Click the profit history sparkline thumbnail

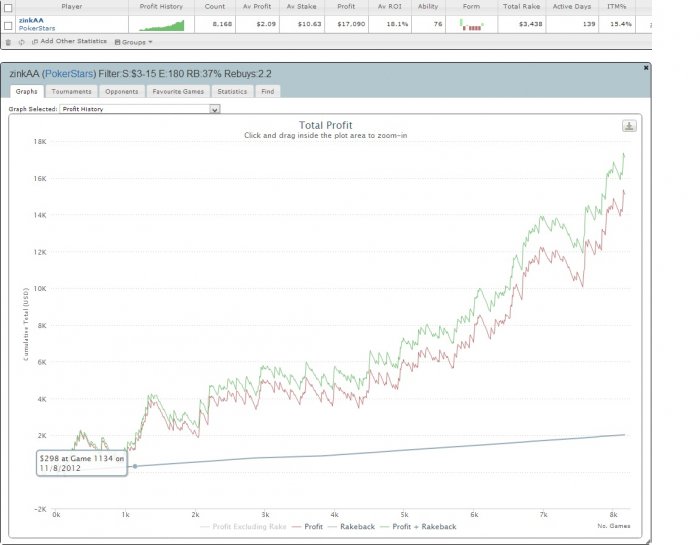click(162, 25)
